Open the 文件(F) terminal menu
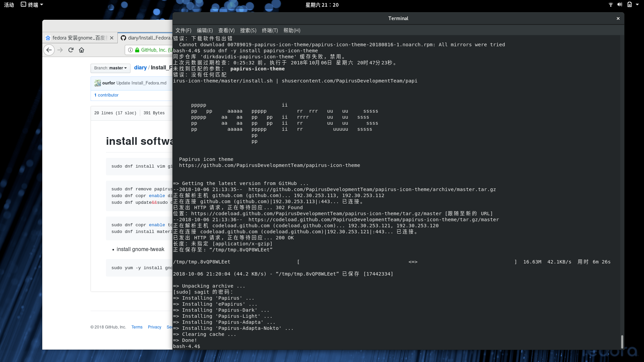 coord(183,31)
